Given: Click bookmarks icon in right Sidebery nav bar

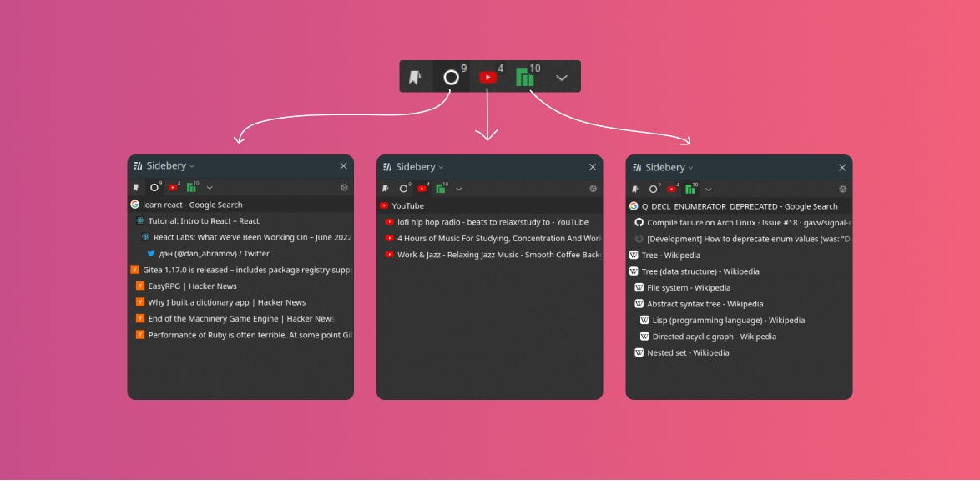Looking at the screenshot, I should [634, 189].
